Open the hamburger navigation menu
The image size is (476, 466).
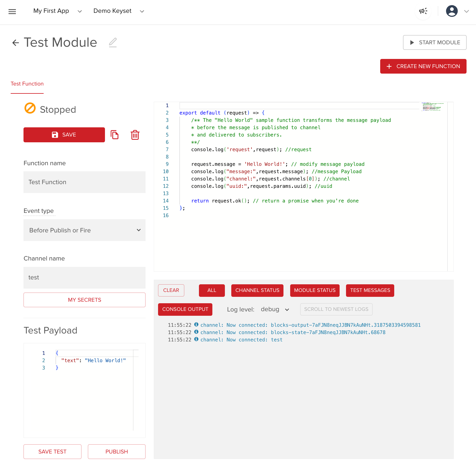12,11
